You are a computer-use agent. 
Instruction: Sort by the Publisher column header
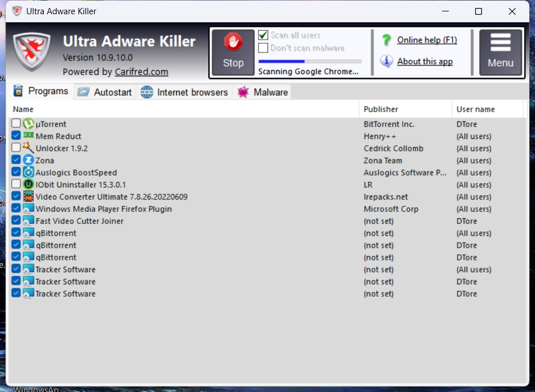(406, 109)
